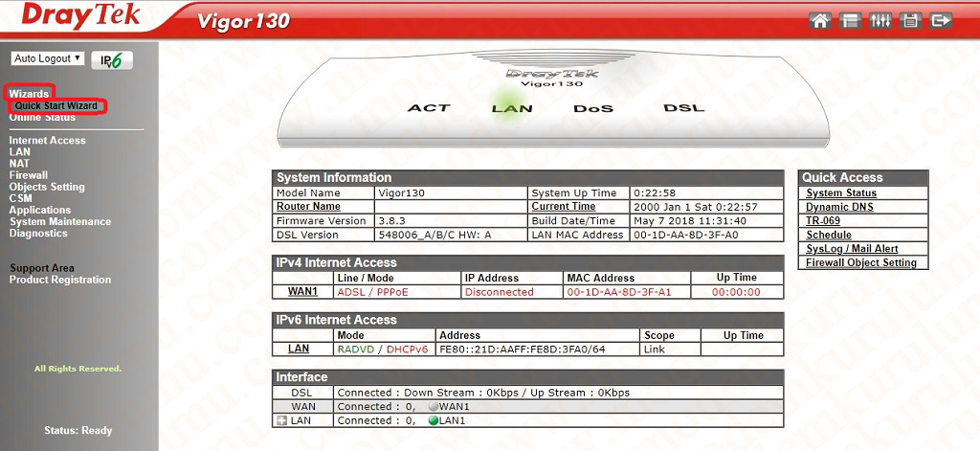Click build date May 7 2018 11:31:40

click(x=690, y=221)
